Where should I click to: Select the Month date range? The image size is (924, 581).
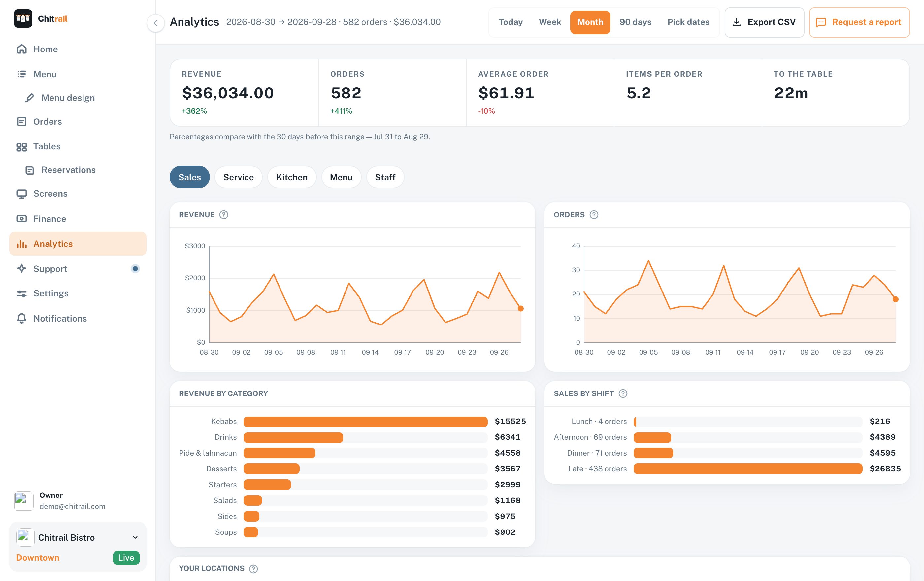pos(590,22)
